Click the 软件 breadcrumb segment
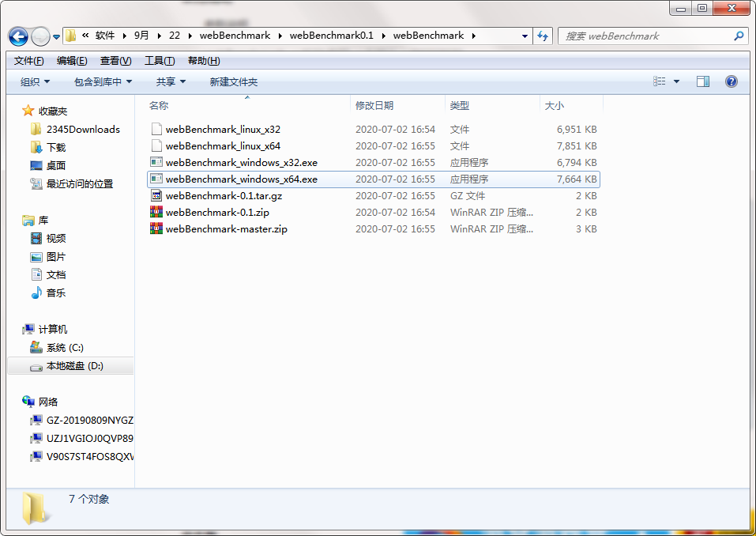756x536 pixels. (104, 36)
